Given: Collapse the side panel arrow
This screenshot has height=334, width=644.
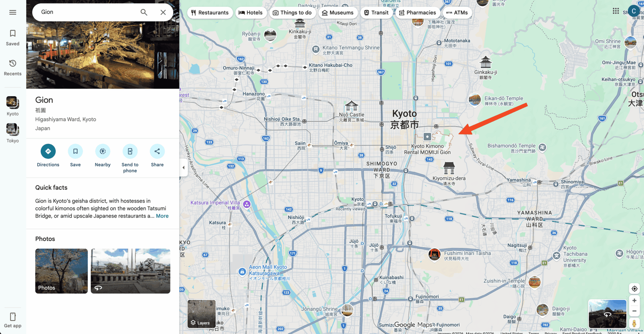Looking at the screenshot, I should coord(183,167).
